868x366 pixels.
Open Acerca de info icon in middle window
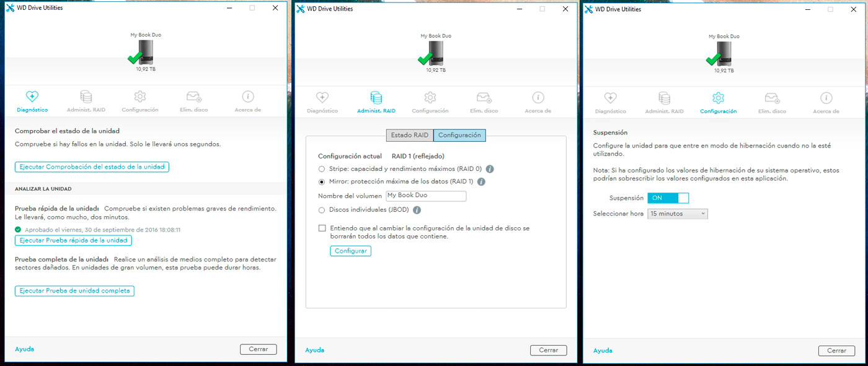pyautogui.click(x=538, y=98)
